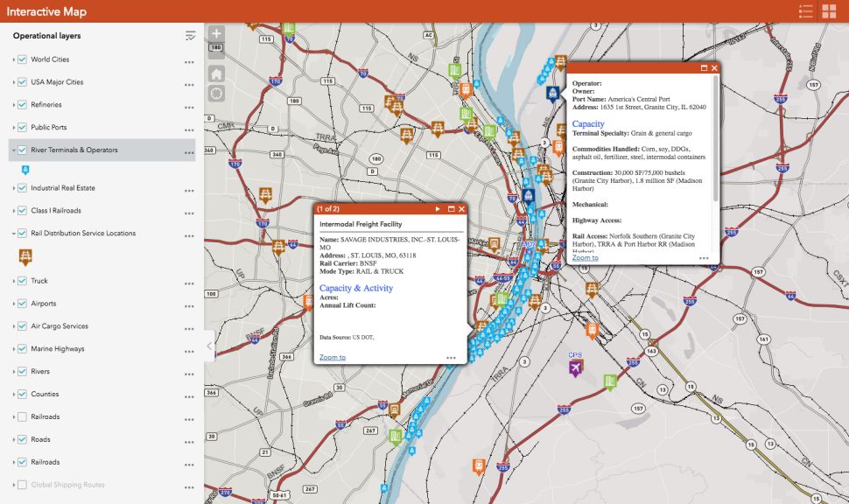The image size is (849, 504).
Task: Open the basemap gallery grid icon
Action: 829,11
